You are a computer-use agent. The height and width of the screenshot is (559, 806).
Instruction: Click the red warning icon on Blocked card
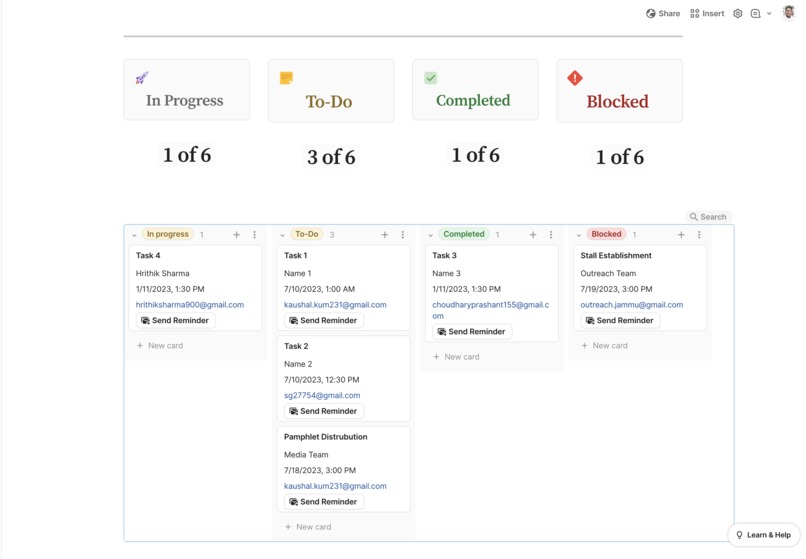[x=575, y=78]
